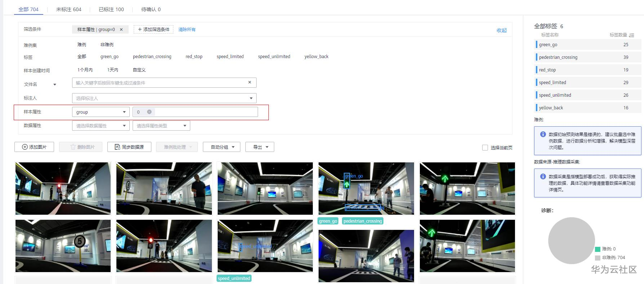Filter by label pedestrian_crossing in the filter row
The height and width of the screenshot is (284, 644).
(152, 57)
